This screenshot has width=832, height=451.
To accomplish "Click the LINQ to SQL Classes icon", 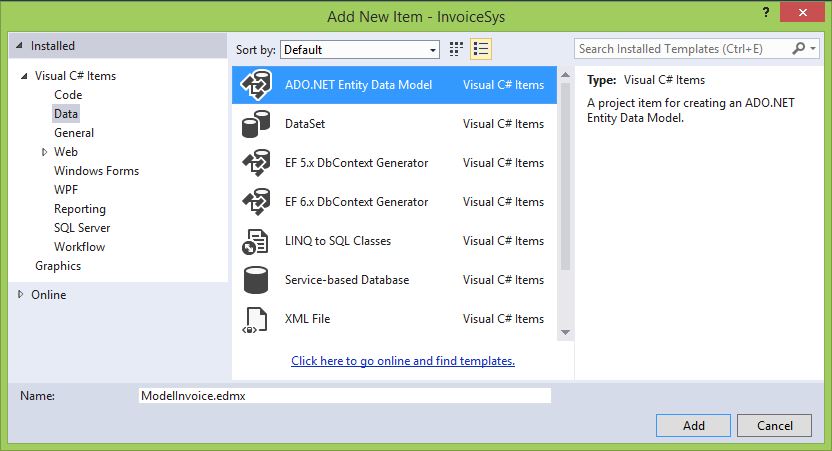I will point(255,241).
